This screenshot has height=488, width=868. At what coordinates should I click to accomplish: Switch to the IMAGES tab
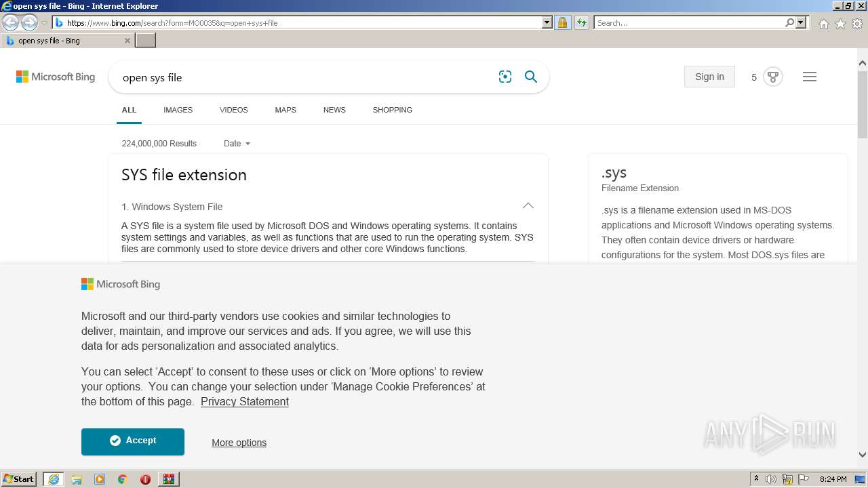(178, 110)
